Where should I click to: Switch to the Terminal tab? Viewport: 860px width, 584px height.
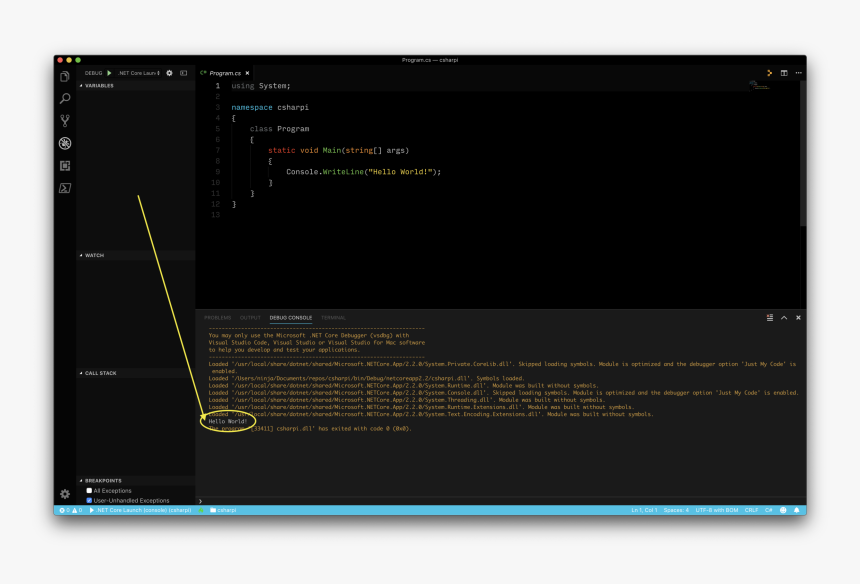click(333, 318)
